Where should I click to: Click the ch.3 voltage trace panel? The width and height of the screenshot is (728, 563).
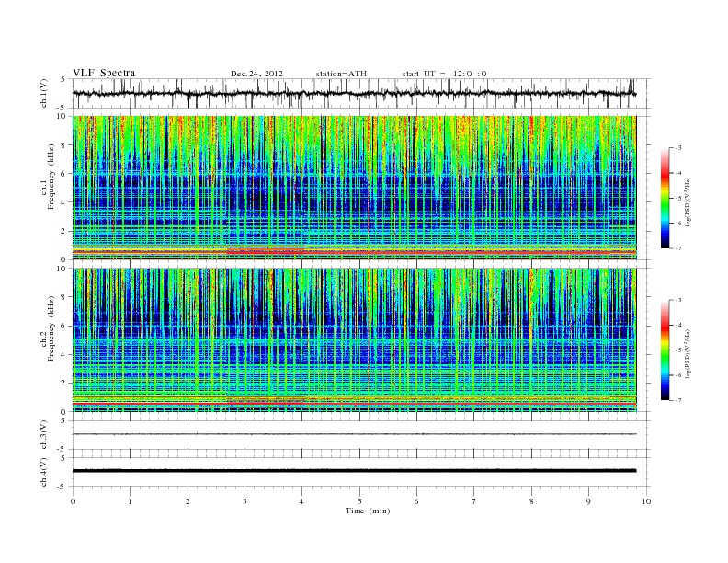pos(361,435)
